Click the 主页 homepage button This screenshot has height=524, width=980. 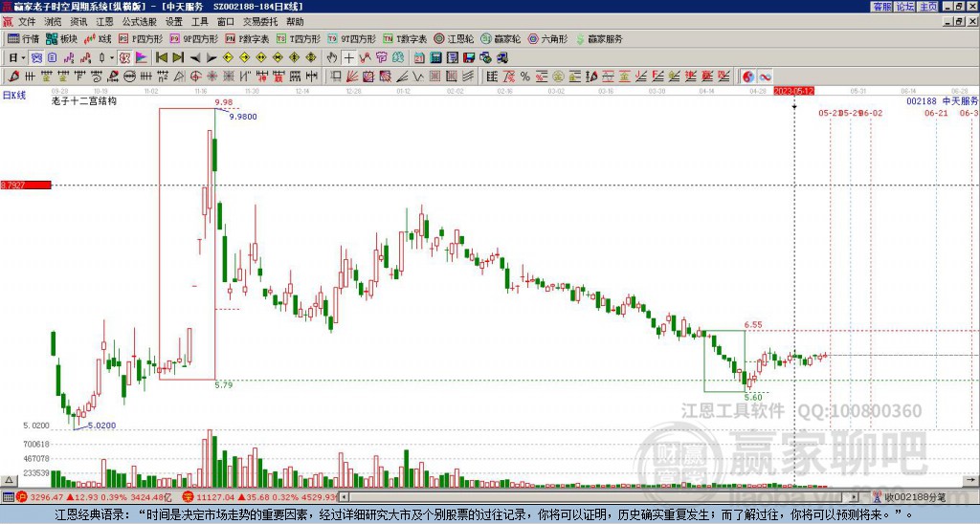click(928, 7)
